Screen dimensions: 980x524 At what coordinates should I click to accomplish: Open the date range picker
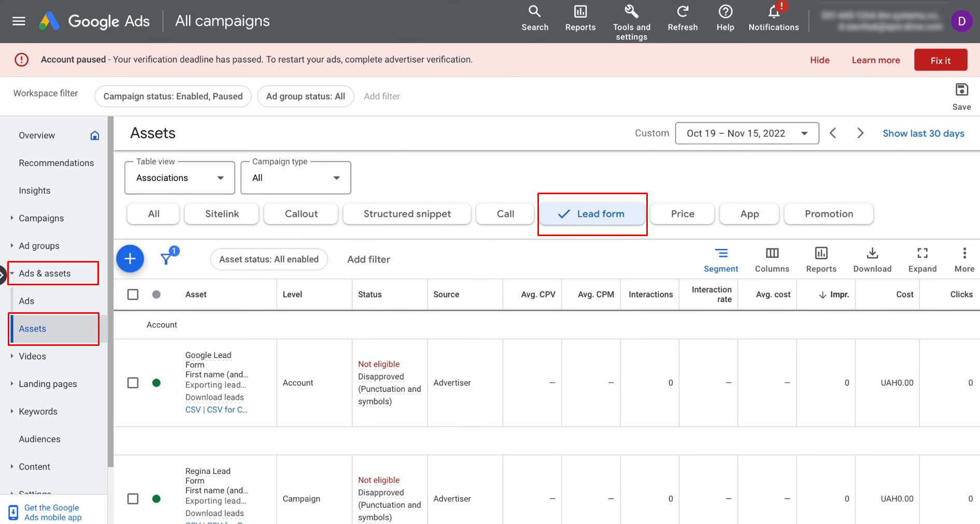(x=747, y=133)
